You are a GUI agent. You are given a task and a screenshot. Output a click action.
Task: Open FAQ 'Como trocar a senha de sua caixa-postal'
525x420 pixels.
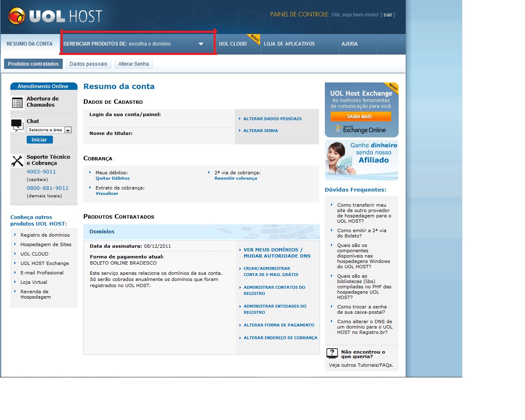click(362, 310)
